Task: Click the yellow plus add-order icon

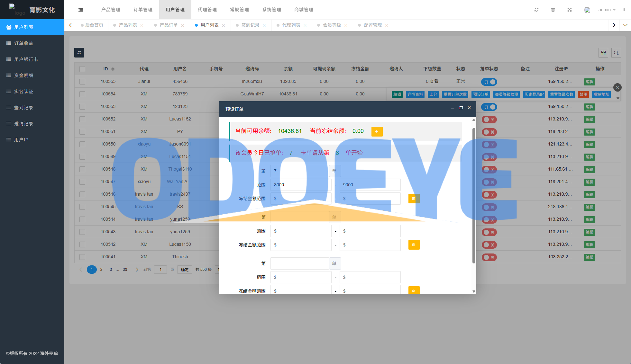Action: tap(377, 132)
